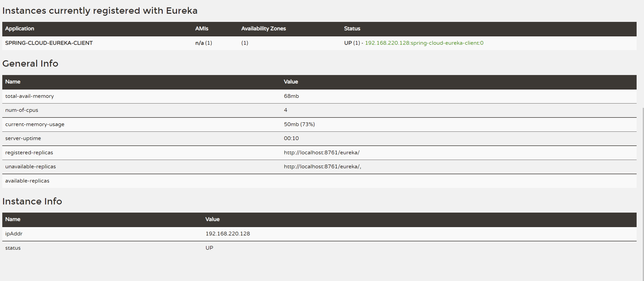Screen dimensions: 644x281
Task: Select the registered-replicas URL value
Action: tap(322, 153)
